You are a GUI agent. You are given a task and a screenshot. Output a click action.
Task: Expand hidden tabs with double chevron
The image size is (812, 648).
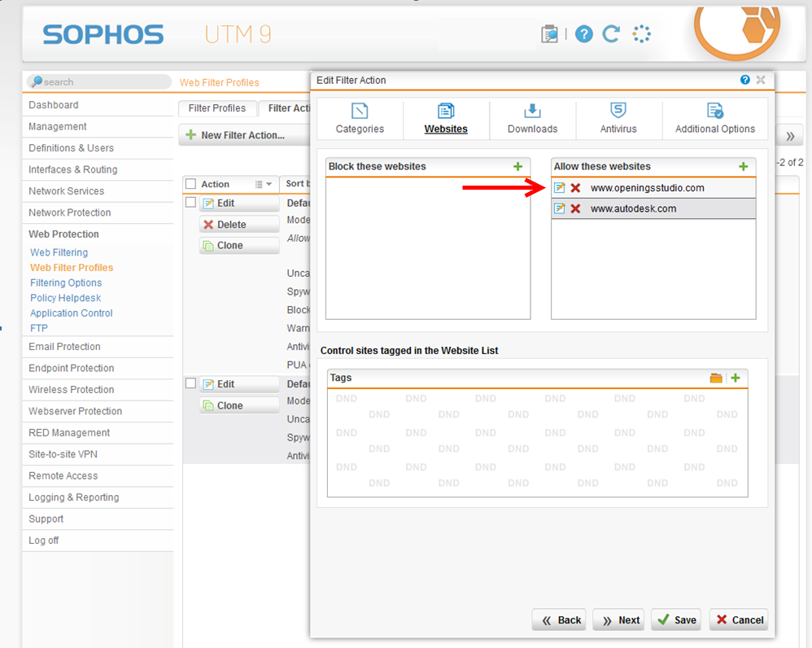(790, 136)
